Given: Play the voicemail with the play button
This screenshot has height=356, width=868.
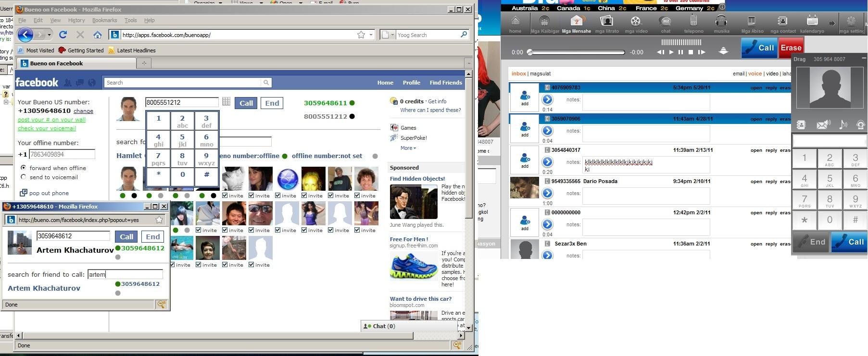Looking at the screenshot, I should pyautogui.click(x=671, y=52).
